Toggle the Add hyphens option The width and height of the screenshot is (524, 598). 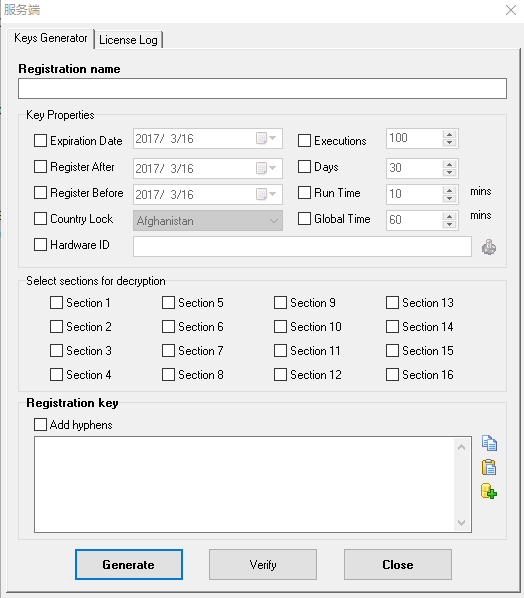point(40,424)
